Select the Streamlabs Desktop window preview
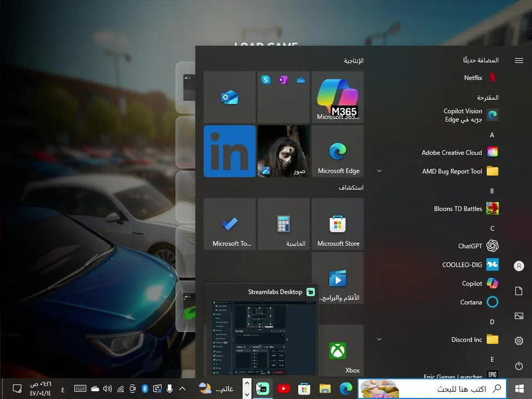532x399 pixels. [x=263, y=330]
